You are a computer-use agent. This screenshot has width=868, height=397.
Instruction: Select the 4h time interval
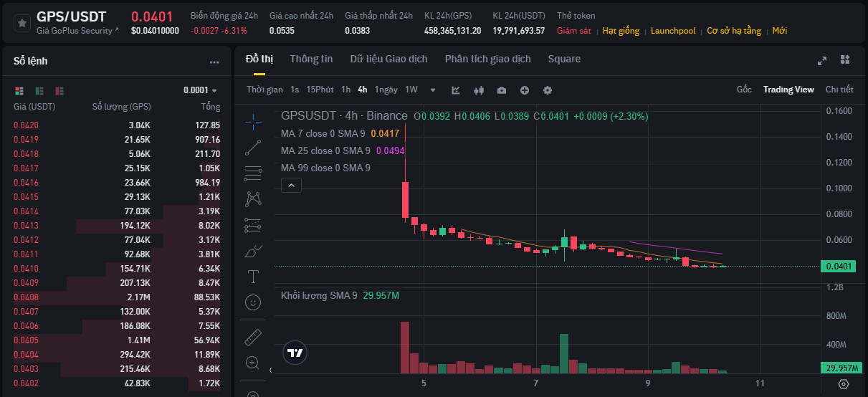[363, 90]
